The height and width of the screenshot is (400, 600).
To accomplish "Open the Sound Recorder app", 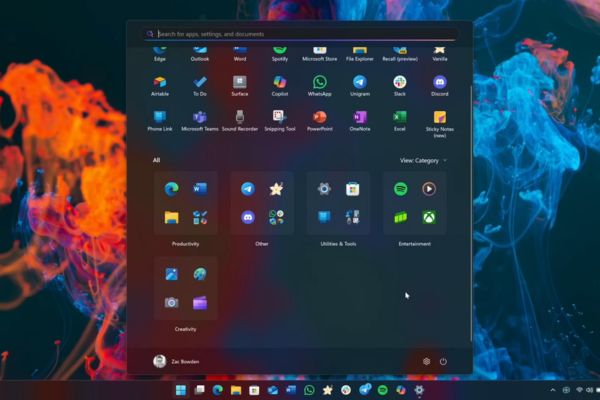I will (240, 121).
